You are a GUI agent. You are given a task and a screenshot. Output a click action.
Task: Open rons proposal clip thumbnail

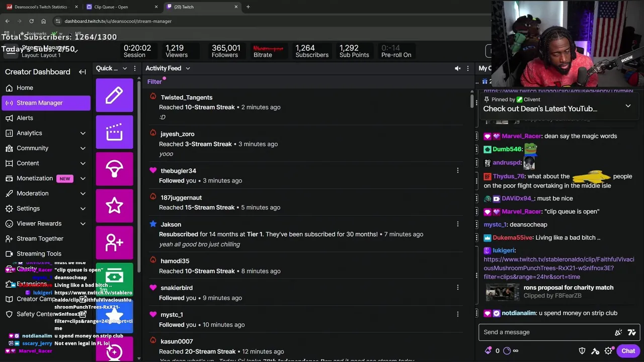pos(502,292)
